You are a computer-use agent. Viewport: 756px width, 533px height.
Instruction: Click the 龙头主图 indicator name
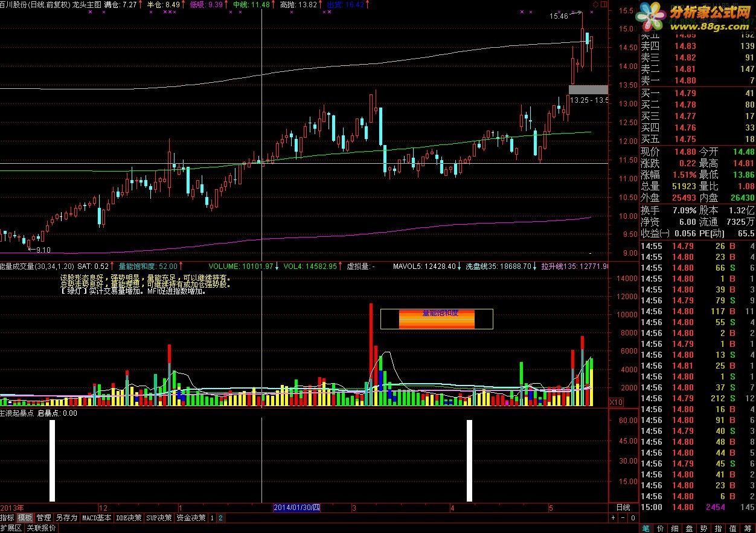[86, 4]
